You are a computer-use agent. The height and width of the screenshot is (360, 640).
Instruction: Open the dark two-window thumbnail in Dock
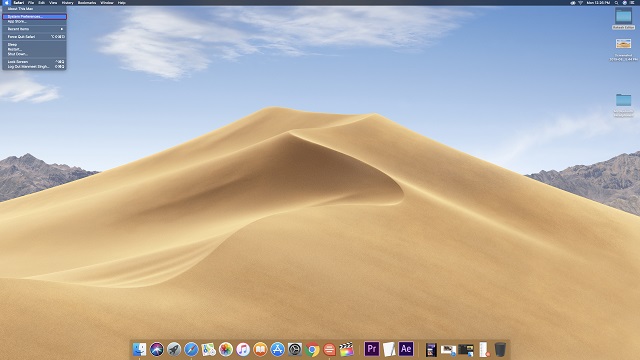(466, 350)
